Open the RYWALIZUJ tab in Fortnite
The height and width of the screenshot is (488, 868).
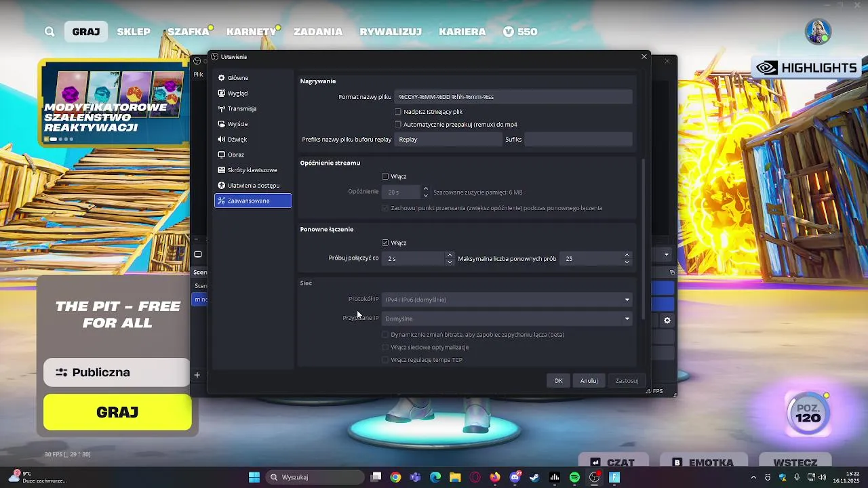(391, 32)
